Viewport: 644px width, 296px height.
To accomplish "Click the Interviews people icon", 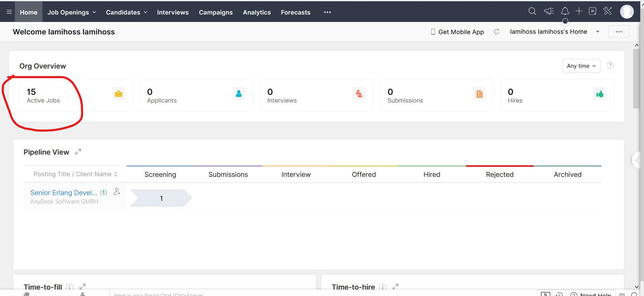I will 359,94.
